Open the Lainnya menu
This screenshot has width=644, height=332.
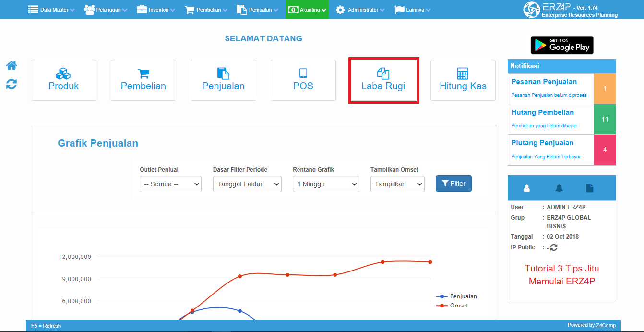tap(413, 10)
